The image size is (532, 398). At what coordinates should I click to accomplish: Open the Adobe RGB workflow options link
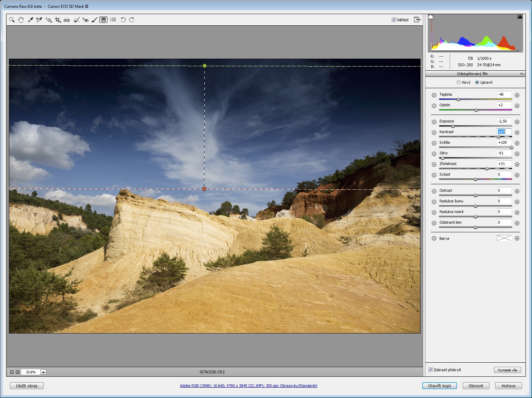click(x=248, y=386)
